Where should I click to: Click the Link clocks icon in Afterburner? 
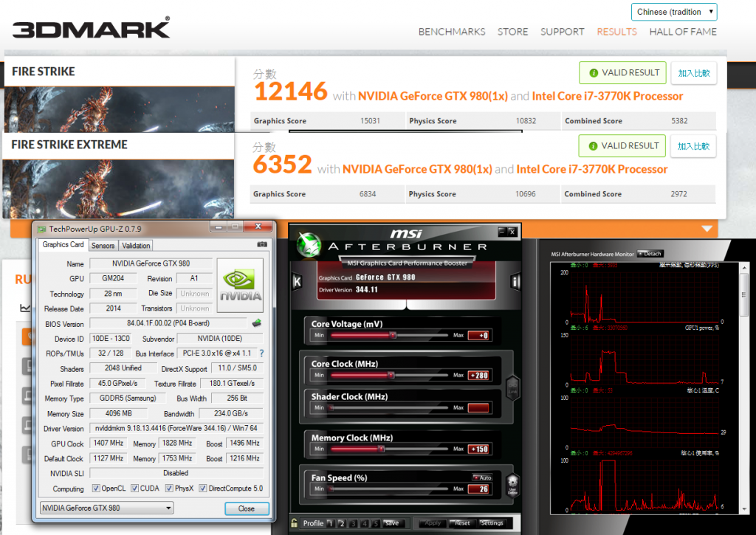click(512, 388)
